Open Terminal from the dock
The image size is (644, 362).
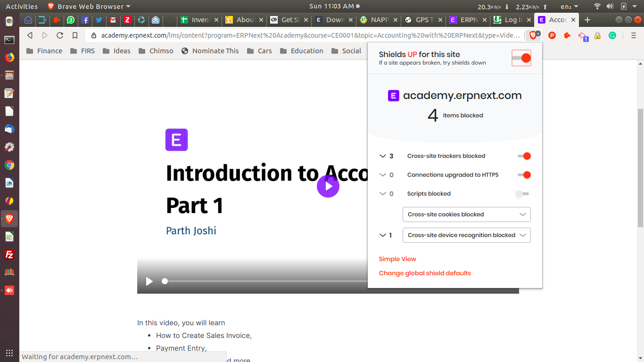9,40
